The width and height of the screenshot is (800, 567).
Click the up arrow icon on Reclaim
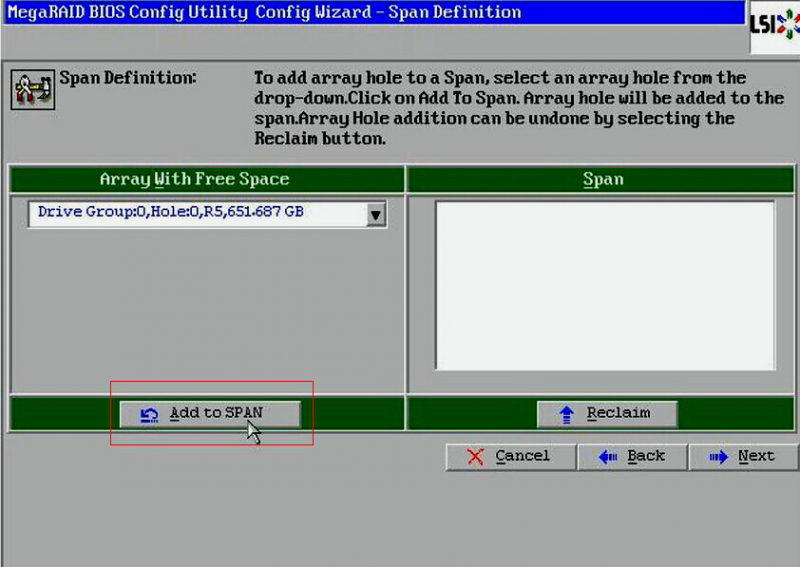[567, 414]
